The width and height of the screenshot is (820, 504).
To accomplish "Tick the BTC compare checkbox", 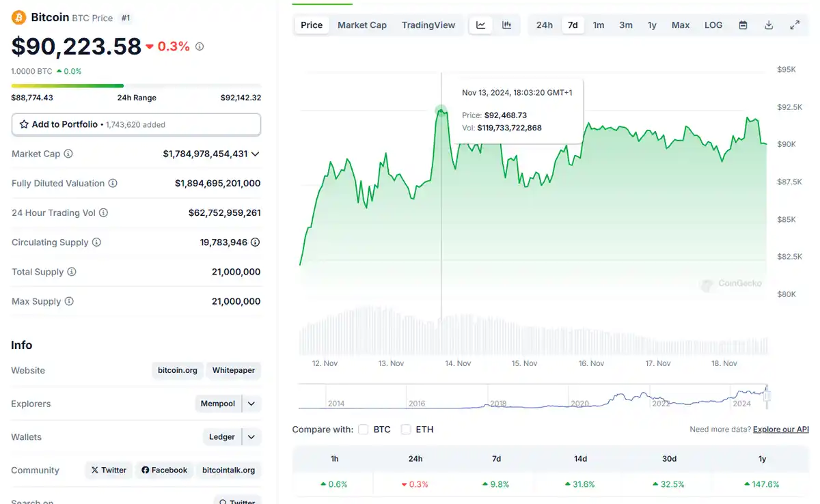I will coord(364,430).
